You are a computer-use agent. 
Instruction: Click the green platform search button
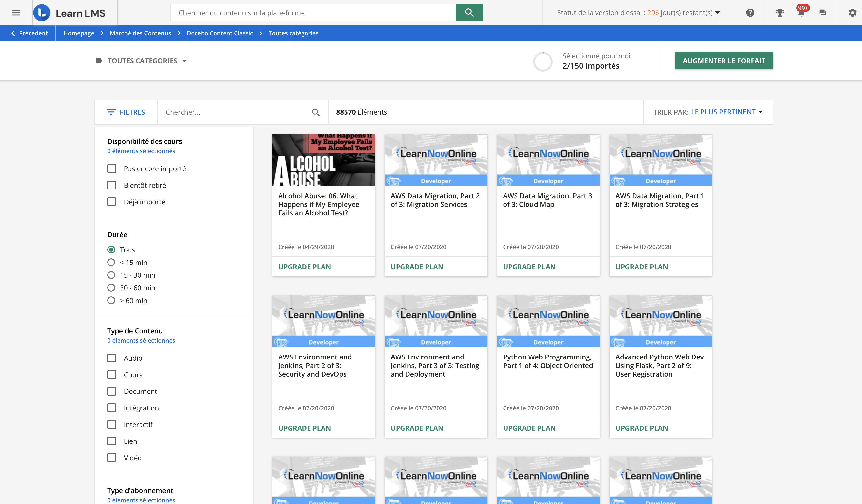pos(469,13)
